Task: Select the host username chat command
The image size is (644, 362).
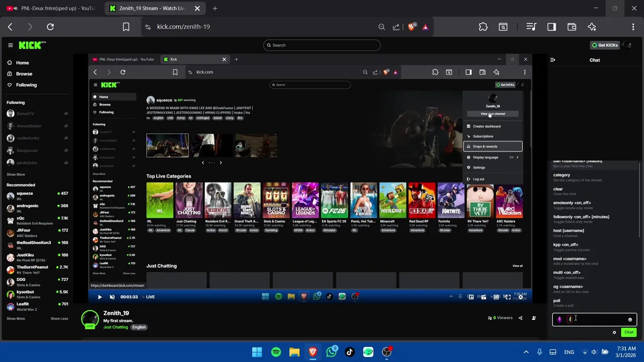Action: coord(595,233)
